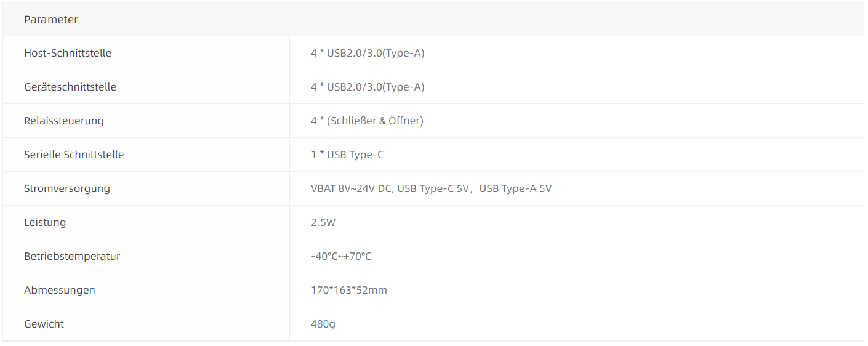Image resolution: width=868 pixels, height=346 pixels.
Task: Select the Gewicht row label
Action: point(44,324)
